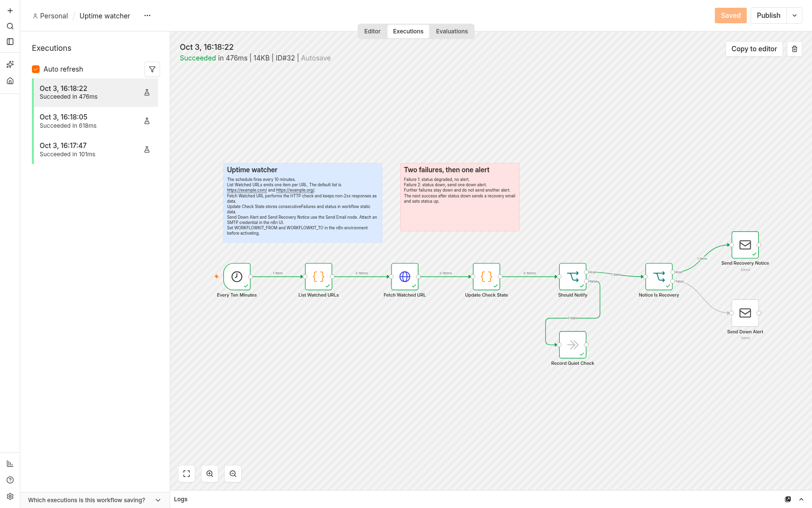Select the Oct 3, 16:18:05 execution
812x508 pixels.
coord(95,121)
